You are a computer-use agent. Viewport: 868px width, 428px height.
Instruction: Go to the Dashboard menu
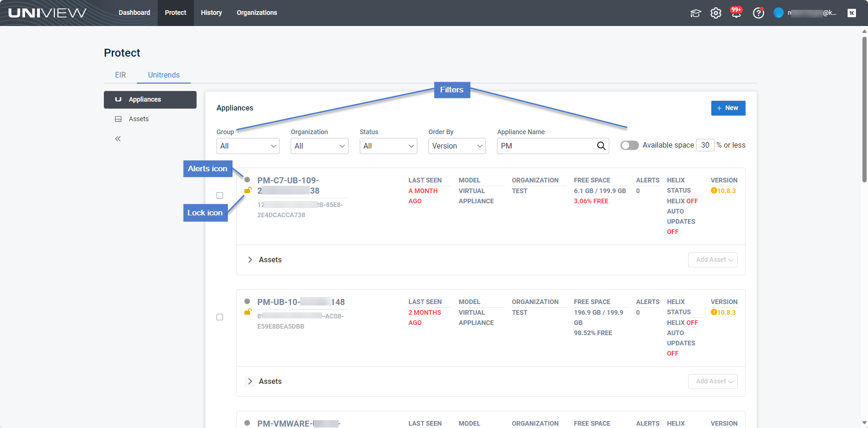134,13
